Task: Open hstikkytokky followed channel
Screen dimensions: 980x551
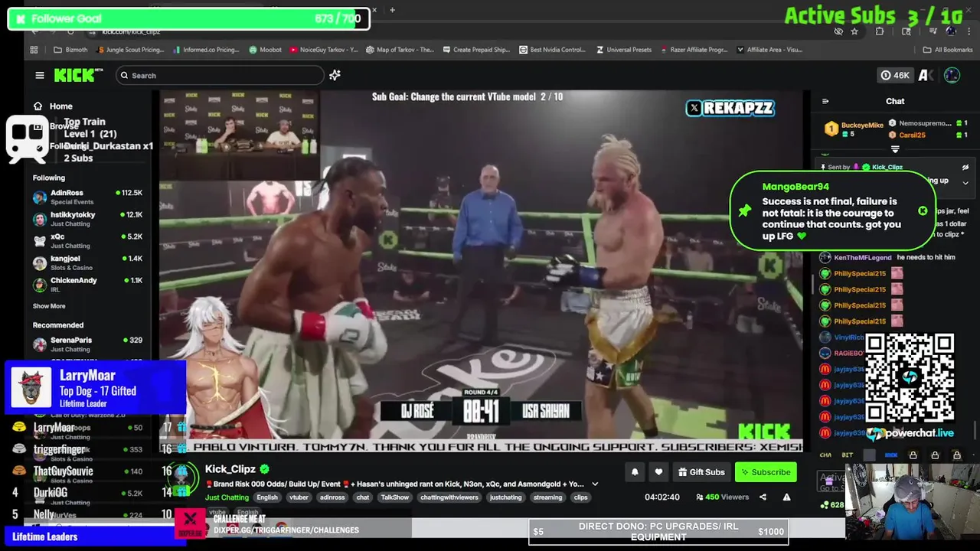Action: [87, 219]
